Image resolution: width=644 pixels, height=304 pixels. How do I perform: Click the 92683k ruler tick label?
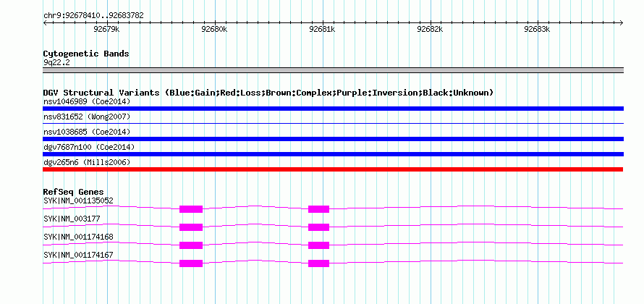click(538, 29)
